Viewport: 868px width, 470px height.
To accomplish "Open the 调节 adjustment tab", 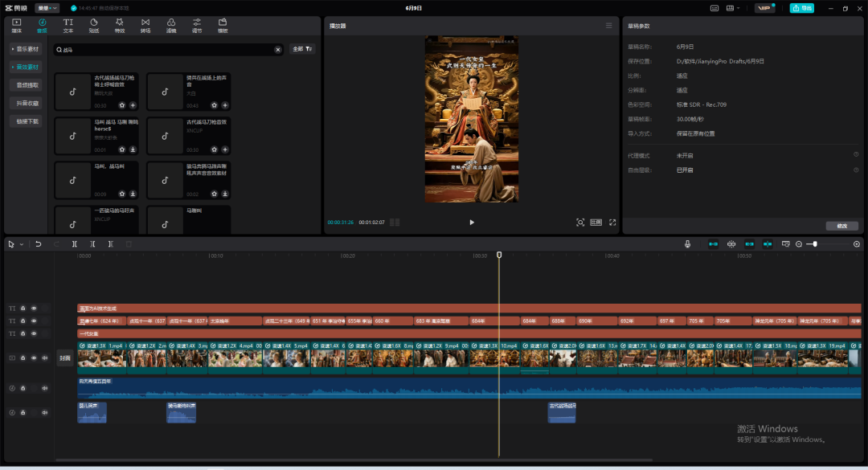I will pos(197,26).
